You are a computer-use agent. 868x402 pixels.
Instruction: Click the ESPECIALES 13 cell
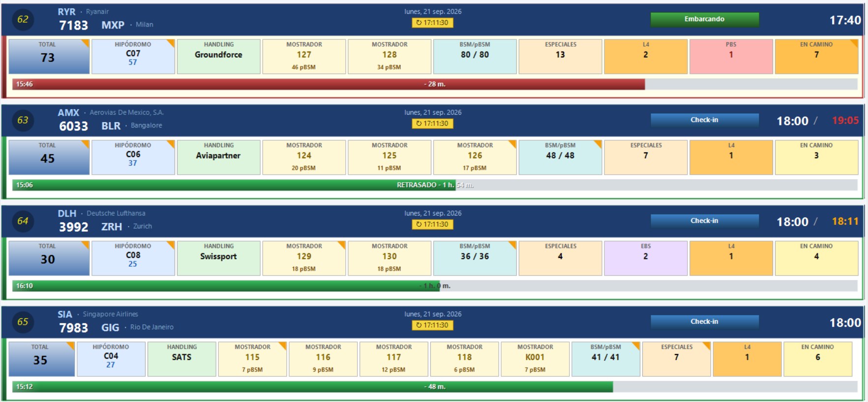click(561, 57)
